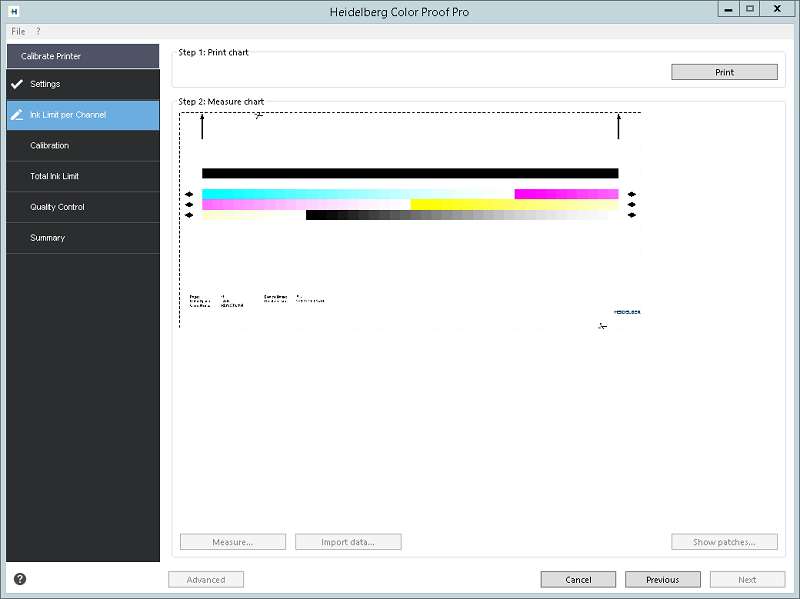This screenshot has height=599, width=800.
Task: Open the ? help menu
Action: point(38,31)
